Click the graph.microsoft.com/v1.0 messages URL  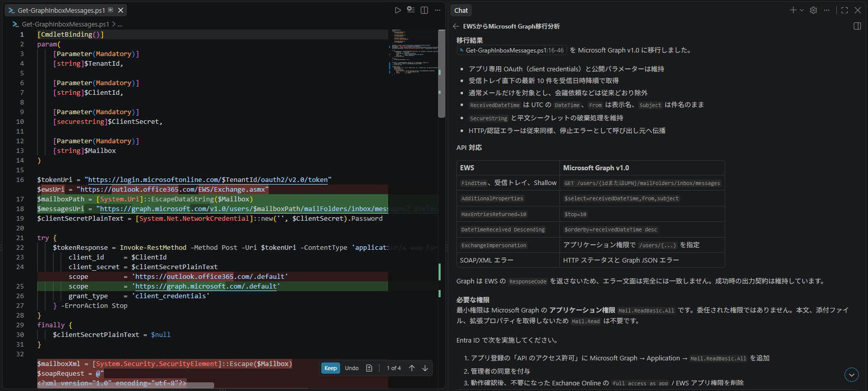click(244, 209)
